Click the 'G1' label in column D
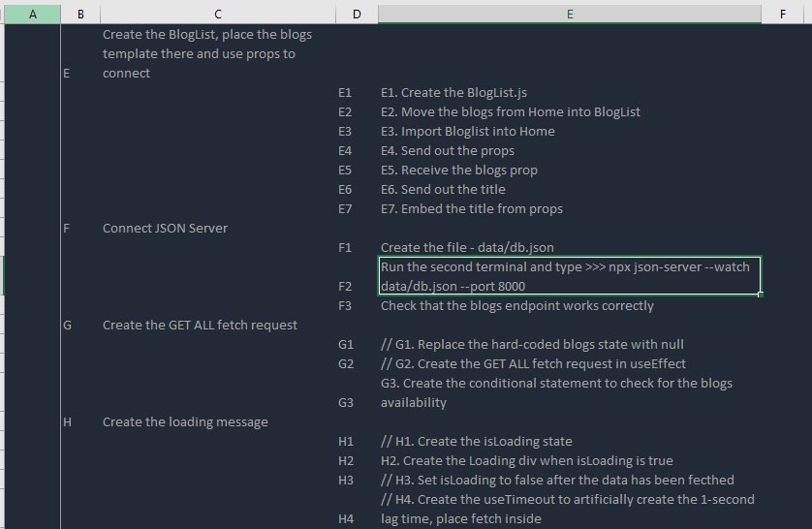The height and width of the screenshot is (529, 812). 346,345
